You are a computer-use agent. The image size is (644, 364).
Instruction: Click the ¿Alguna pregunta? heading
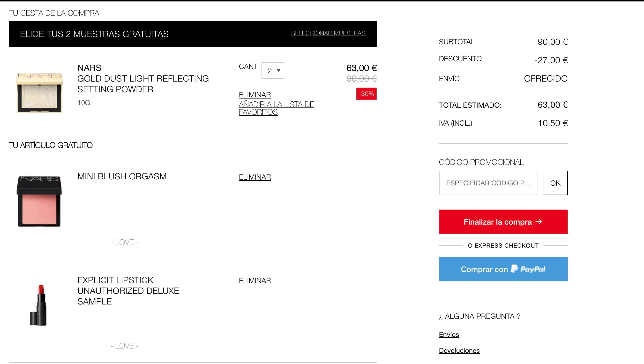click(x=479, y=316)
